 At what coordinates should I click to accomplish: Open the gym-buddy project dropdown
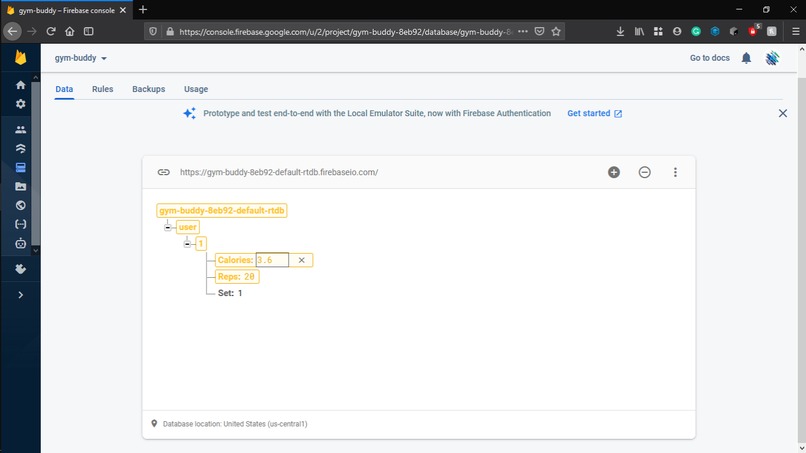point(81,58)
